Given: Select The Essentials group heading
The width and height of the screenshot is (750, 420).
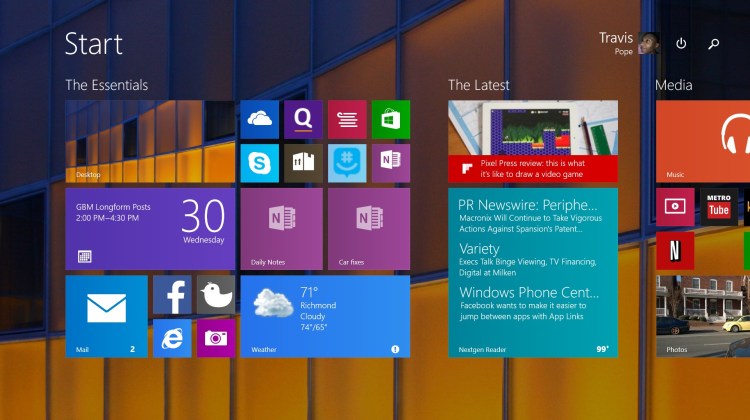Looking at the screenshot, I should [107, 85].
